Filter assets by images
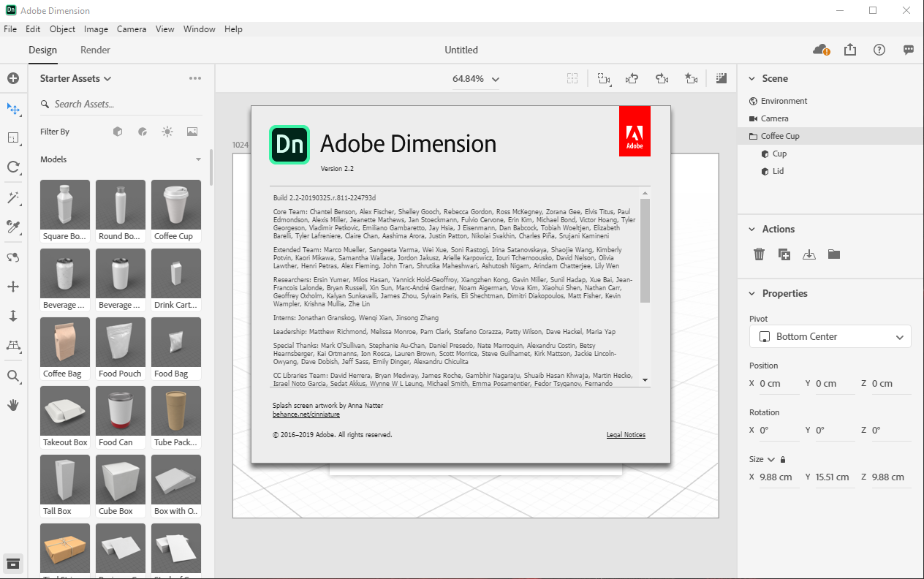The height and width of the screenshot is (579, 924). [x=192, y=132]
